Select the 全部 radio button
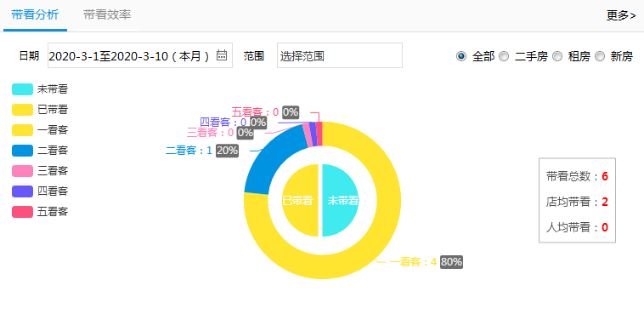This screenshot has width=644, height=314. pyautogui.click(x=461, y=56)
